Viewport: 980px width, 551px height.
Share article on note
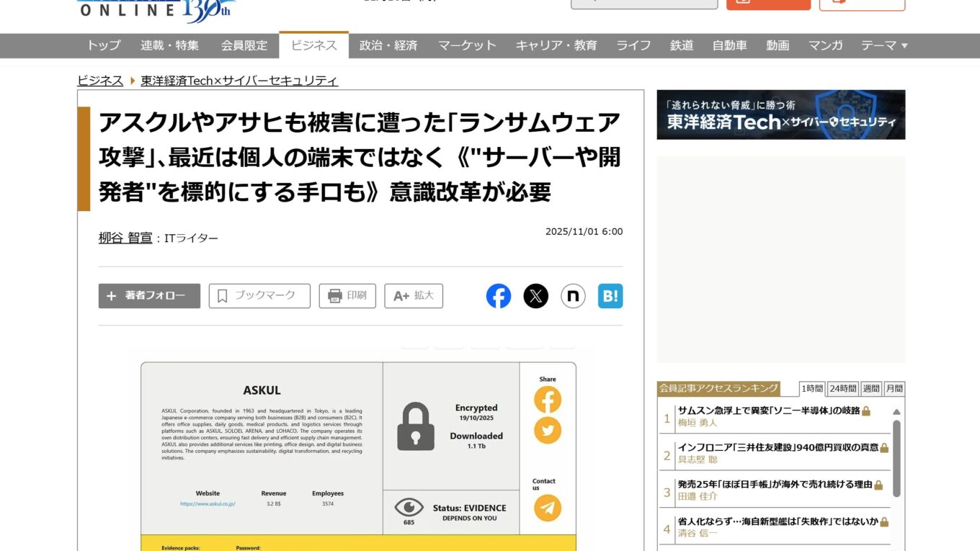(x=573, y=296)
